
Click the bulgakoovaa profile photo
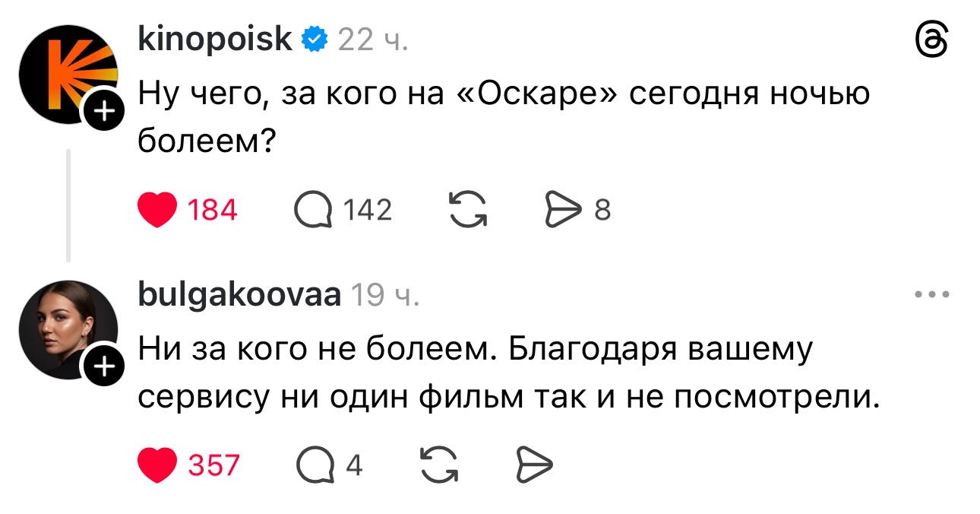pyautogui.click(x=66, y=328)
